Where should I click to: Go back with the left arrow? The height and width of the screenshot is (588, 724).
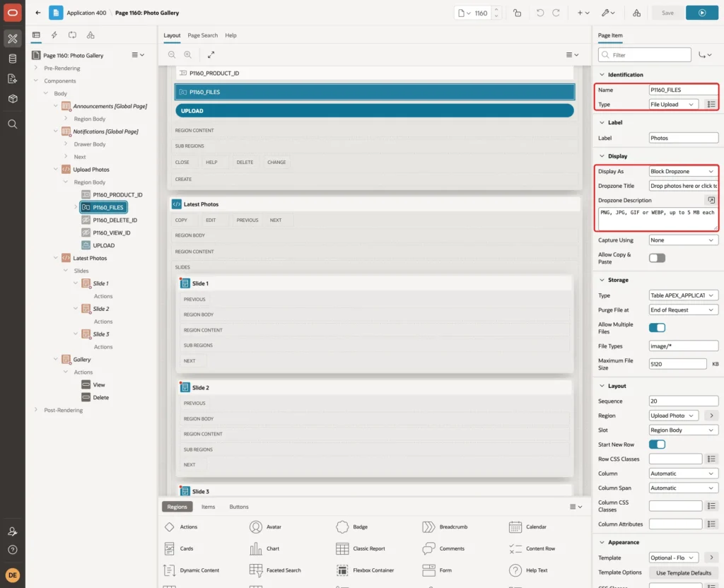coord(38,13)
